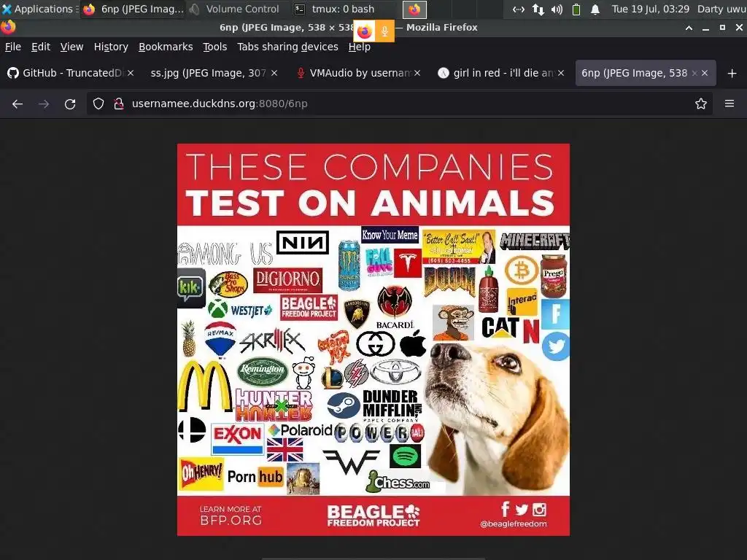The image size is (747, 560).
Task: Open the Tools menu
Action: pos(215,47)
